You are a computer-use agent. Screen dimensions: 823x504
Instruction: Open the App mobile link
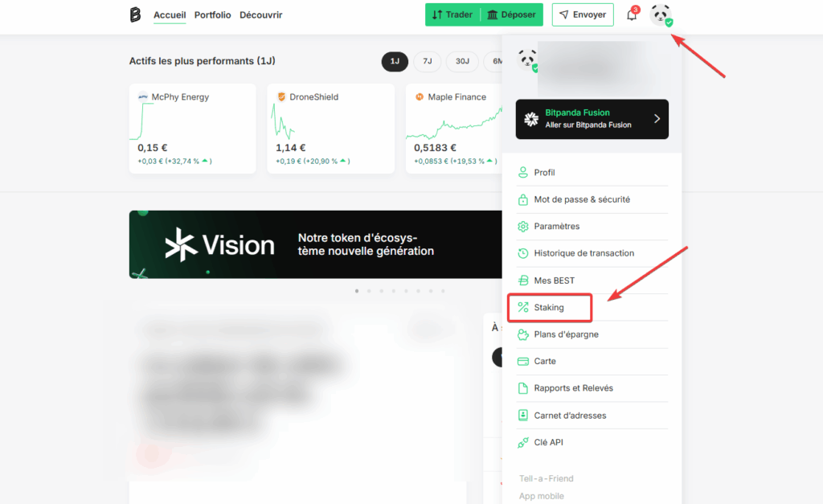541,496
